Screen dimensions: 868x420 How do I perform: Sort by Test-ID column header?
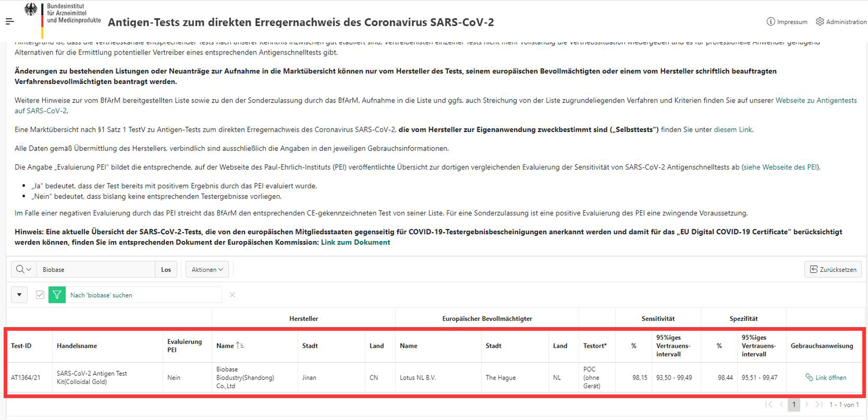tap(30, 346)
